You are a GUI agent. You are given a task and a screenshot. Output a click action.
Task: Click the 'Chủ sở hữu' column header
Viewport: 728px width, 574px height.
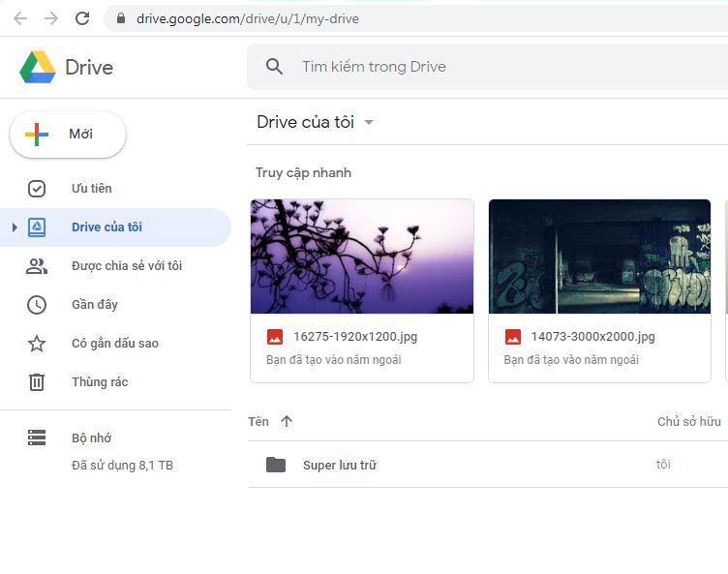[689, 421]
